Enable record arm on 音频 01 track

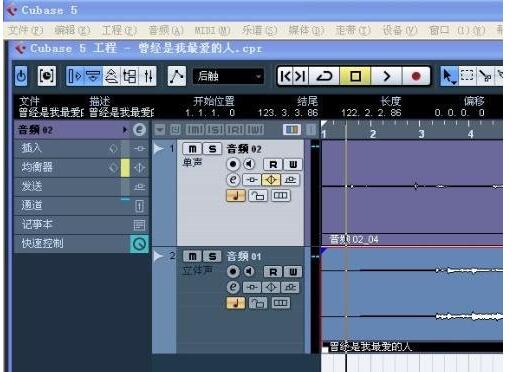coord(233,272)
